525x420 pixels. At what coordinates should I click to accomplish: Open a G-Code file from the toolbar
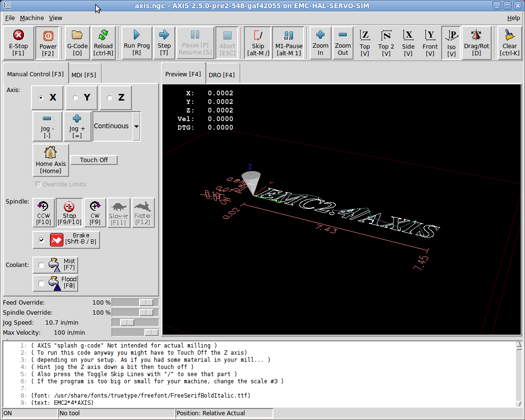[x=77, y=43]
